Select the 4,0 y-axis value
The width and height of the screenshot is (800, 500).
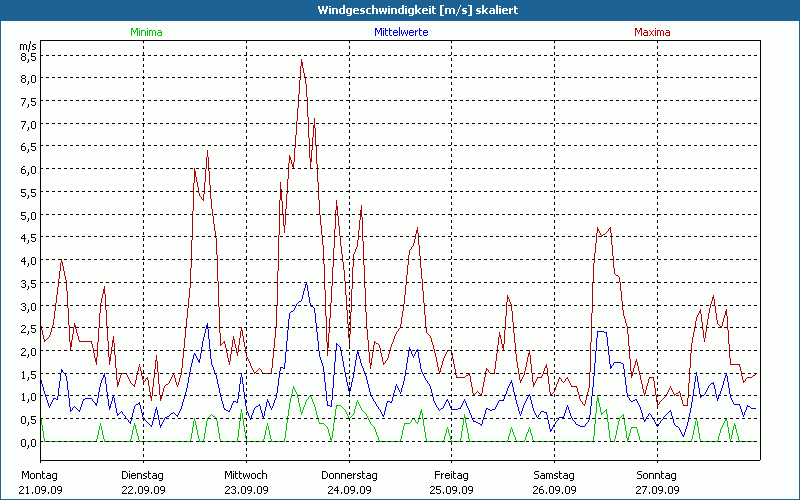point(28,261)
